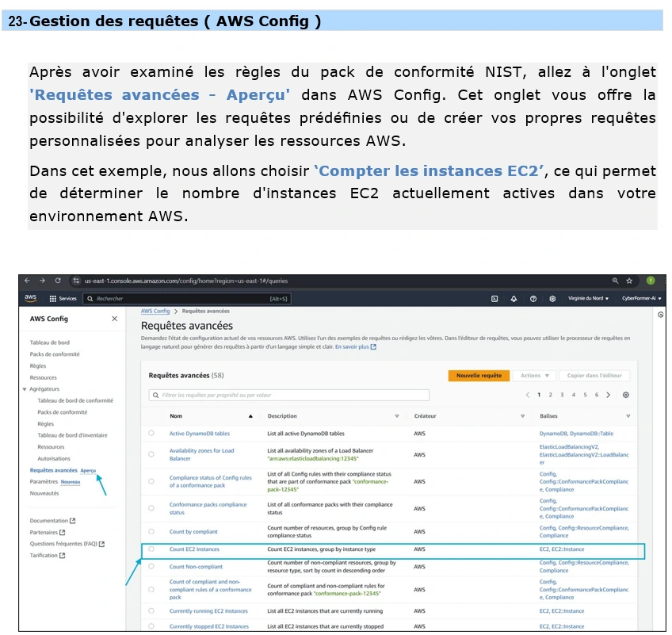Open site info icon beside the URL

click(x=76, y=281)
